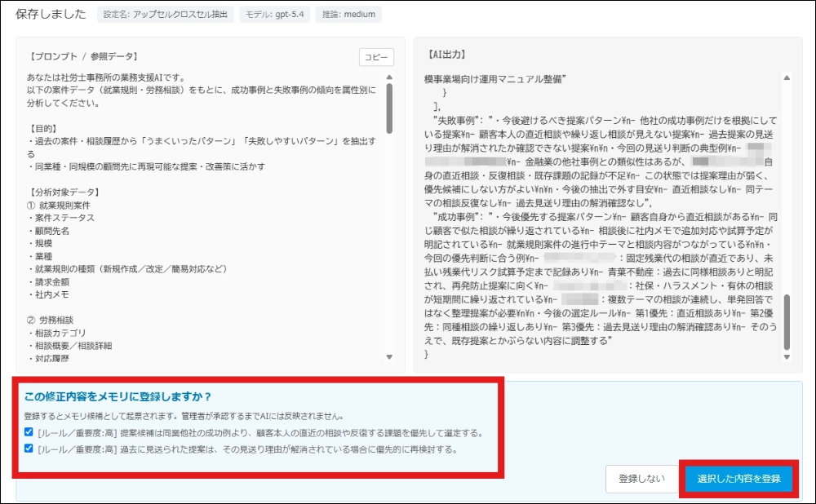Screen dimensions: 816x504
Task: Click the 設定名: アップセルクロスセル抽出 tag
Action: tap(166, 15)
